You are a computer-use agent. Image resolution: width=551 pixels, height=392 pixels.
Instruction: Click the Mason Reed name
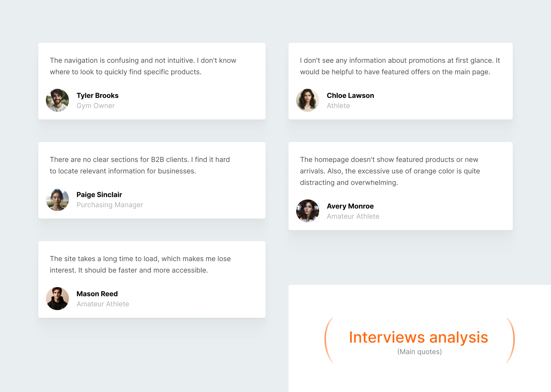(97, 294)
